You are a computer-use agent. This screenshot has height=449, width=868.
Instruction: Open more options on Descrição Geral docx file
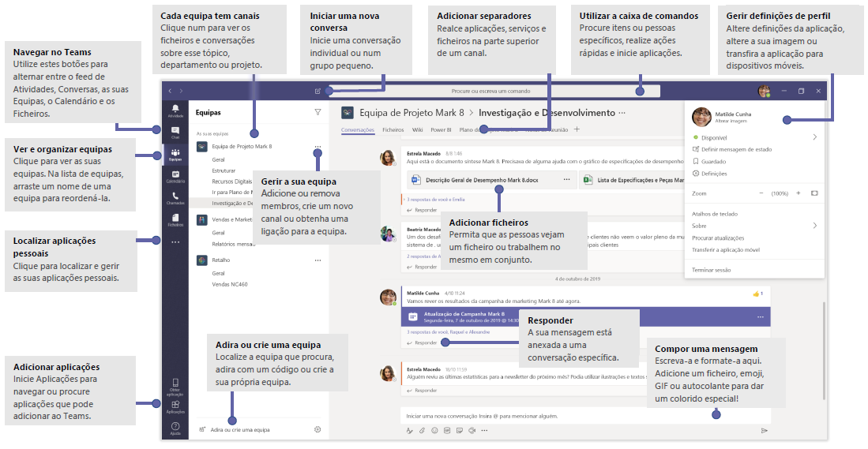coord(566,180)
